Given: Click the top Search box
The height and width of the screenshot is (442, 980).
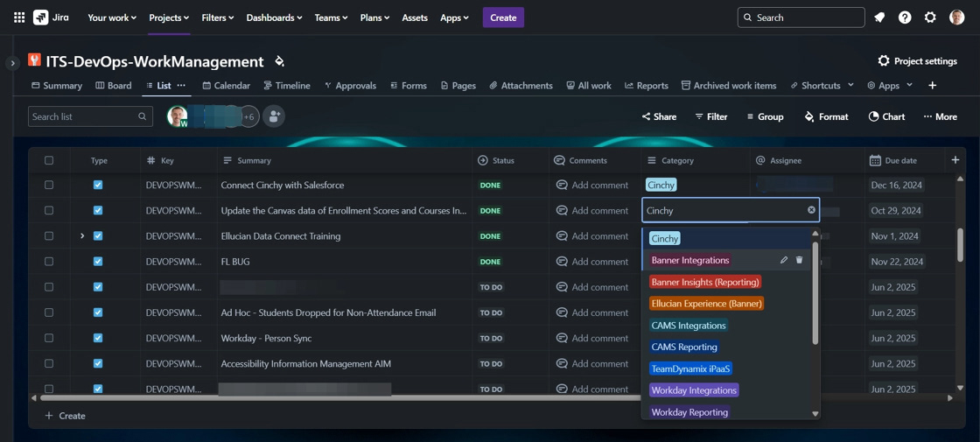Looking at the screenshot, I should (801, 18).
